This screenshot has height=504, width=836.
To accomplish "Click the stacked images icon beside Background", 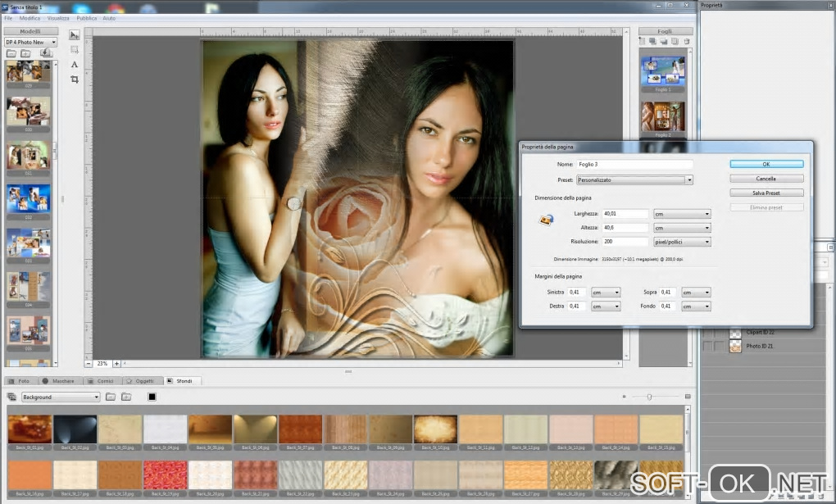I will (x=11, y=397).
